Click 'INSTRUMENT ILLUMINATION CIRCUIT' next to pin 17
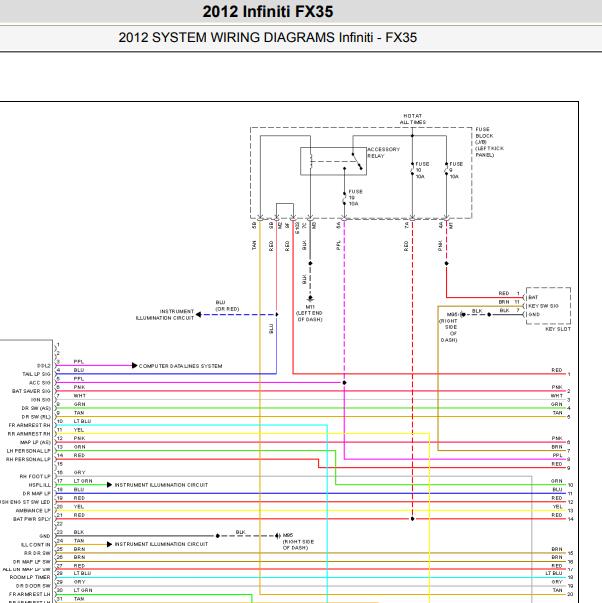 (161, 485)
